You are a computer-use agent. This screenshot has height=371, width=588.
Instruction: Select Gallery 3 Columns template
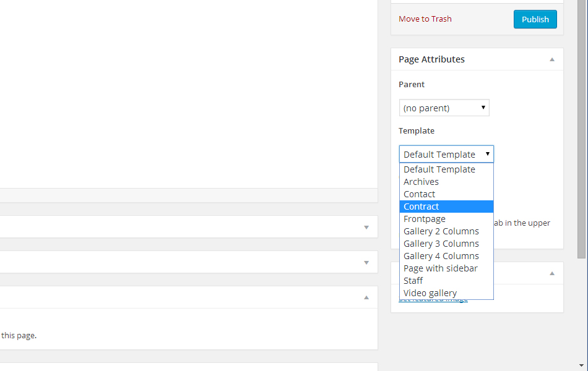pos(441,244)
